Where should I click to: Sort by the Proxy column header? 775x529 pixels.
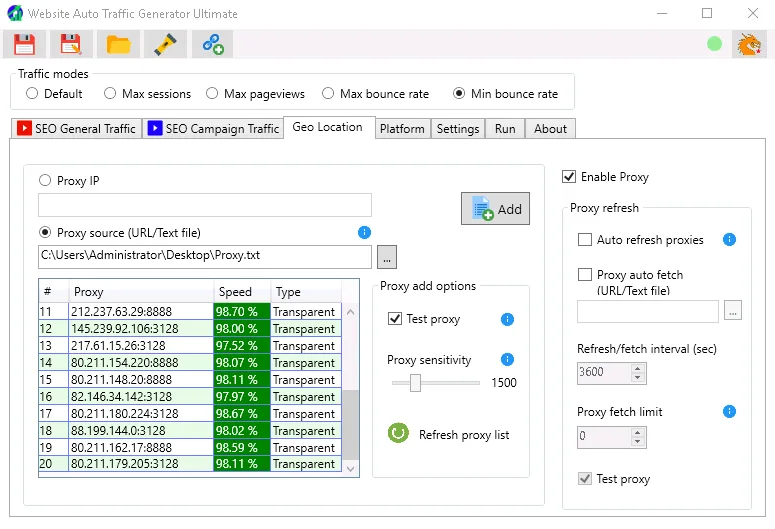coord(141,292)
